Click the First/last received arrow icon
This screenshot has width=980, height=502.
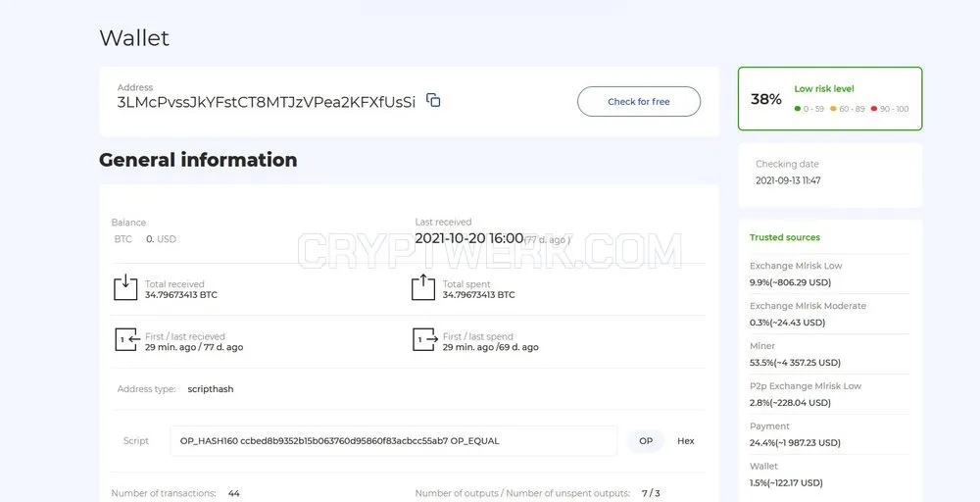click(126, 339)
